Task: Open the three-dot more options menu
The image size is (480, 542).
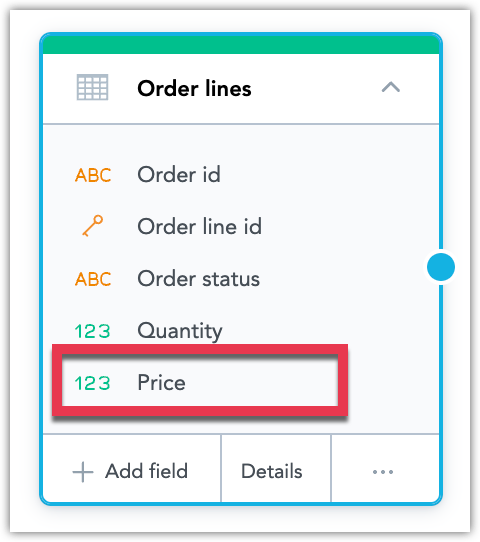Action: coord(383,471)
